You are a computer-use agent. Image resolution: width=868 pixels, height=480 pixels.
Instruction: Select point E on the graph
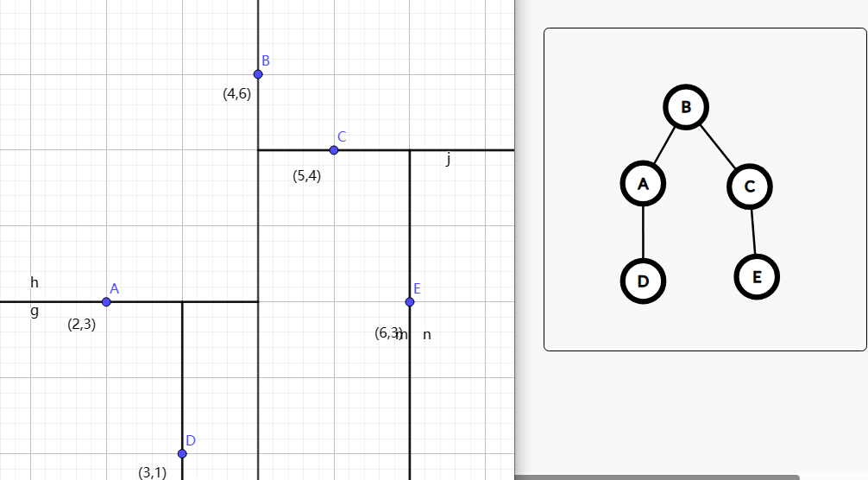[x=410, y=302]
